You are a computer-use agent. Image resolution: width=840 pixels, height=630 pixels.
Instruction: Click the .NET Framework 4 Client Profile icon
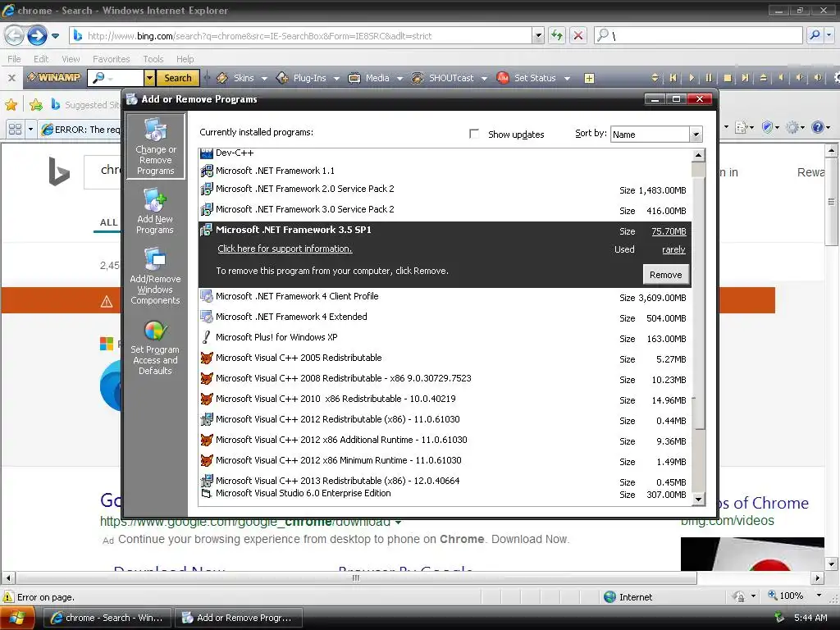pos(206,296)
